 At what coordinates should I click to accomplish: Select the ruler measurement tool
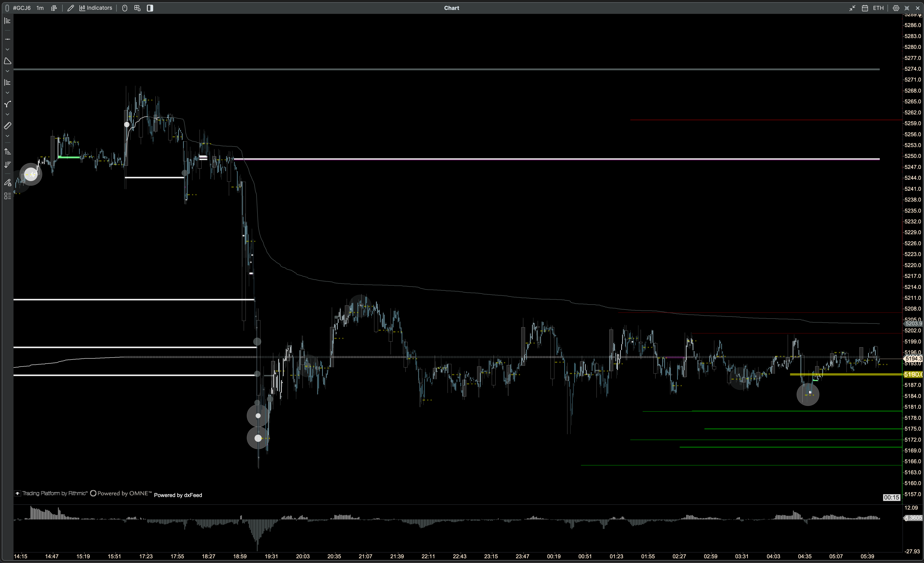7,126
